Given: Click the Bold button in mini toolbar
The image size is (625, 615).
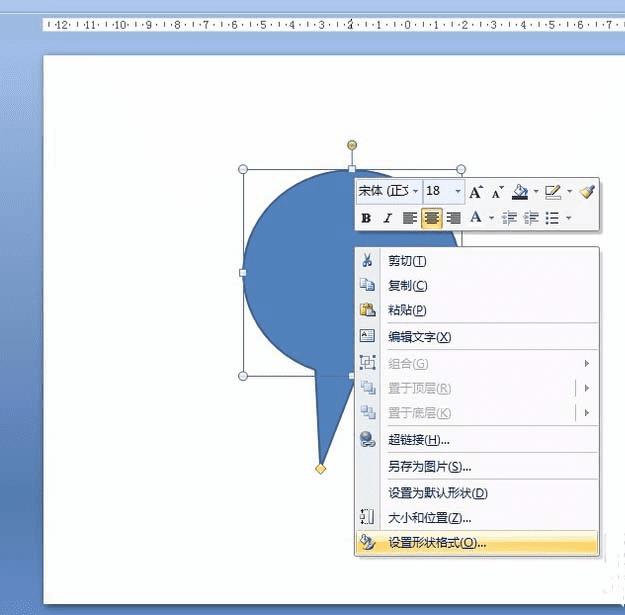Looking at the screenshot, I should pos(366,218).
